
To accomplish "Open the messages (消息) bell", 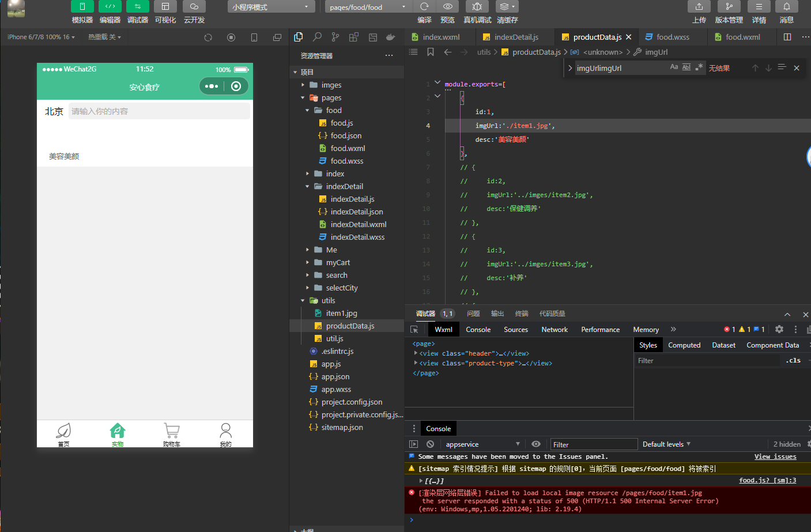I will click(x=787, y=6).
